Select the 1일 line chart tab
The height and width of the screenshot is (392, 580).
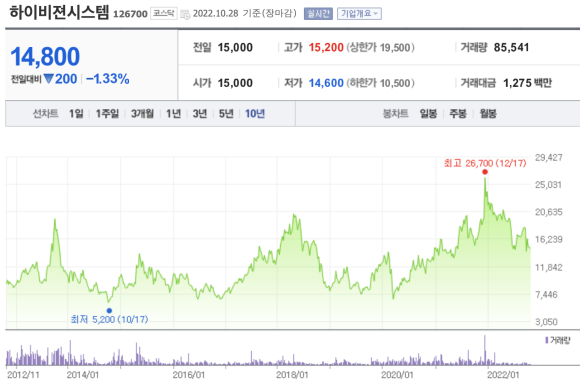[x=76, y=114]
